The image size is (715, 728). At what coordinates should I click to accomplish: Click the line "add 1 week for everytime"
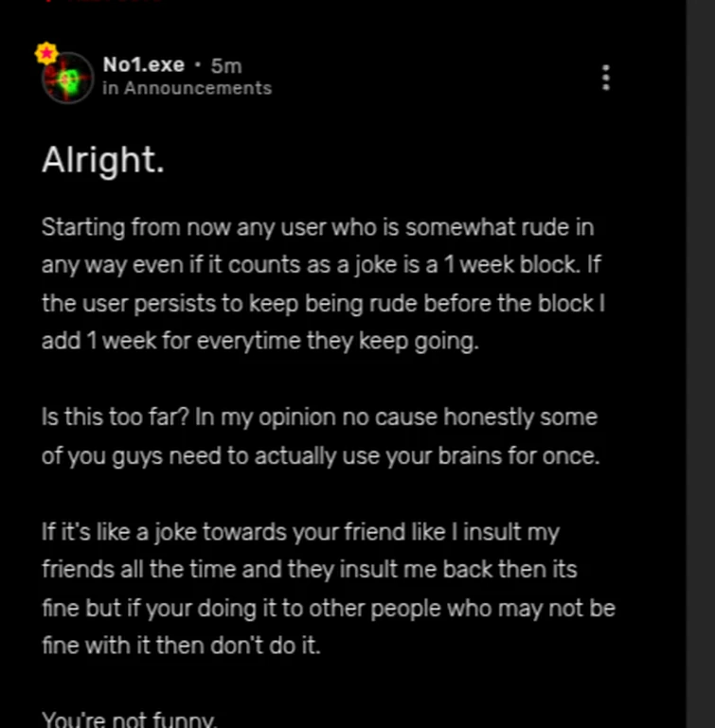[x=260, y=341]
